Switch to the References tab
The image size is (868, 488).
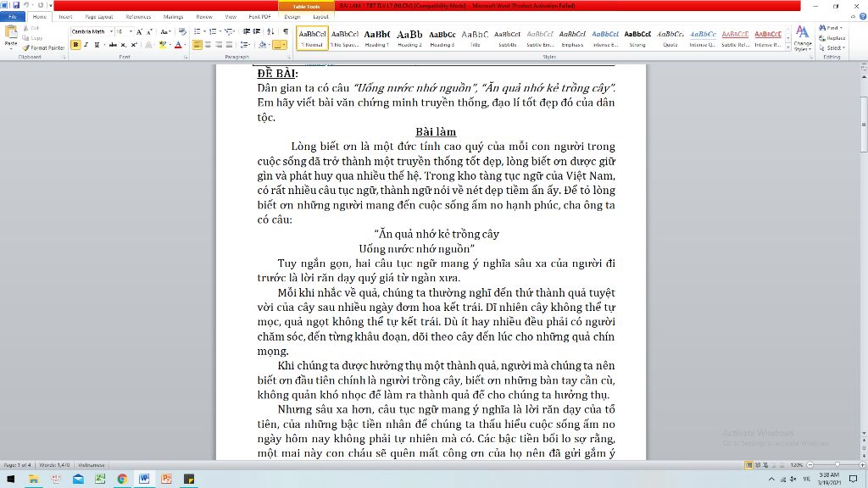pyautogui.click(x=138, y=17)
